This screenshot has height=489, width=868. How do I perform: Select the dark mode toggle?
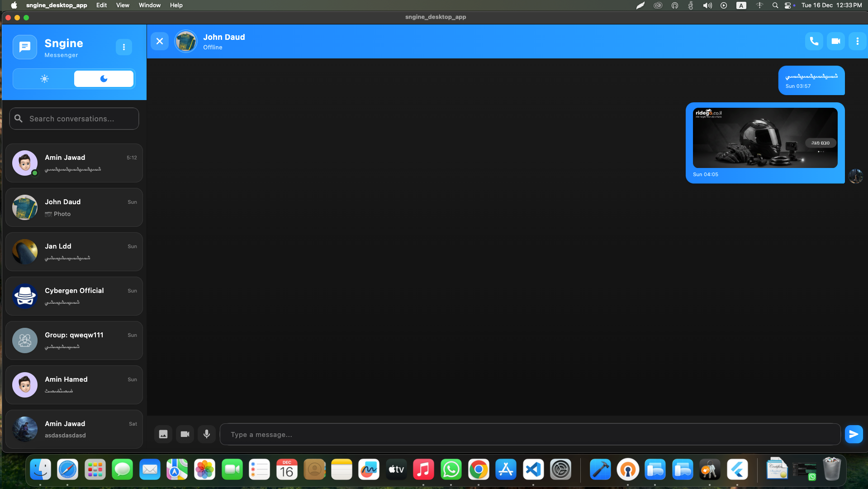(104, 78)
